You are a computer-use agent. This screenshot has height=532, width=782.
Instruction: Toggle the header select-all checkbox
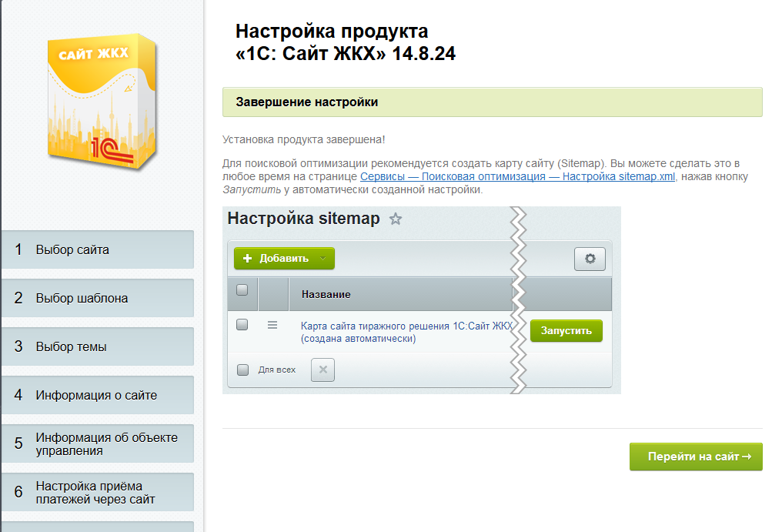point(242,290)
